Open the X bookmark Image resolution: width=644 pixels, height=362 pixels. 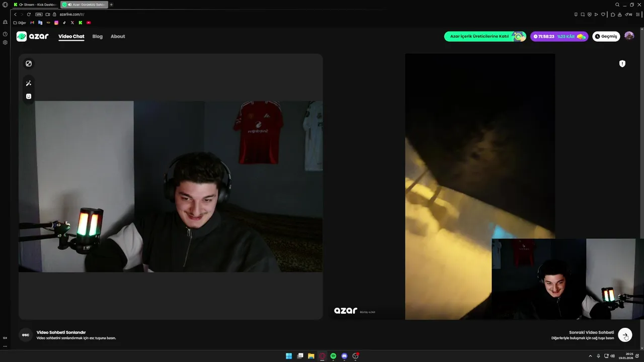tap(72, 23)
